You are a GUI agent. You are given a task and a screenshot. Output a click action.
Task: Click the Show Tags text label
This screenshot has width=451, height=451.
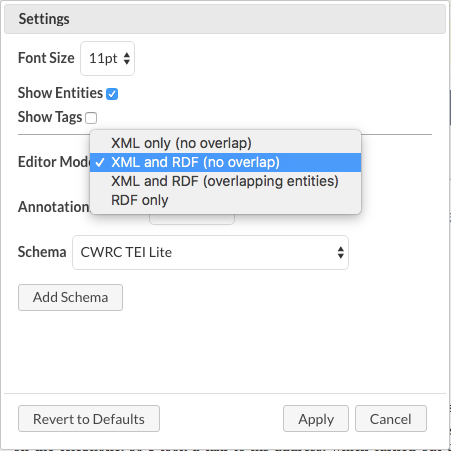[50, 117]
